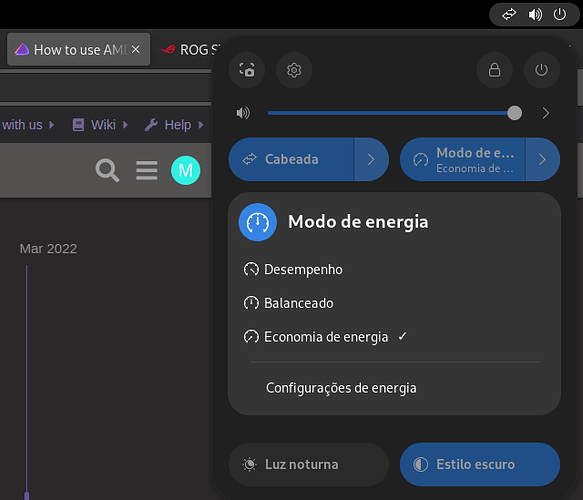Disable Estilo escuro dark style
This screenshot has height=500, width=583.
pos(480,464)
